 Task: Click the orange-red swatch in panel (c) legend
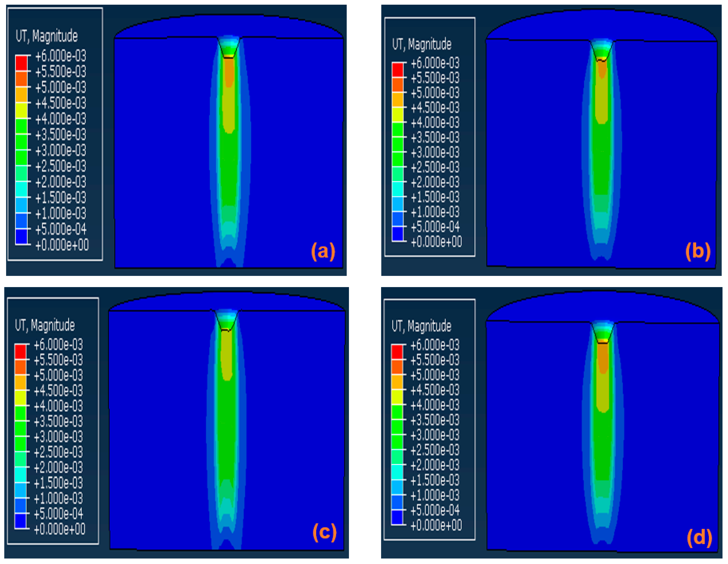[x=20, y=367]
